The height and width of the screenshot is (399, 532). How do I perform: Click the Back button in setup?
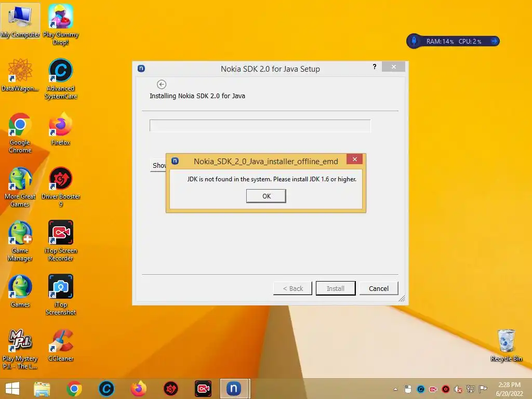(x=292, y=288)
